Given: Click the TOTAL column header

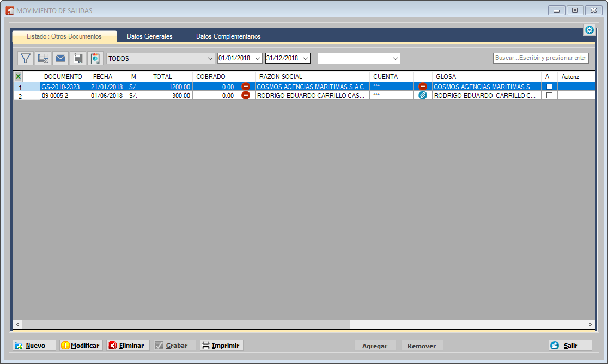Looking at the screenshot, I should click(x=171, y=76).
